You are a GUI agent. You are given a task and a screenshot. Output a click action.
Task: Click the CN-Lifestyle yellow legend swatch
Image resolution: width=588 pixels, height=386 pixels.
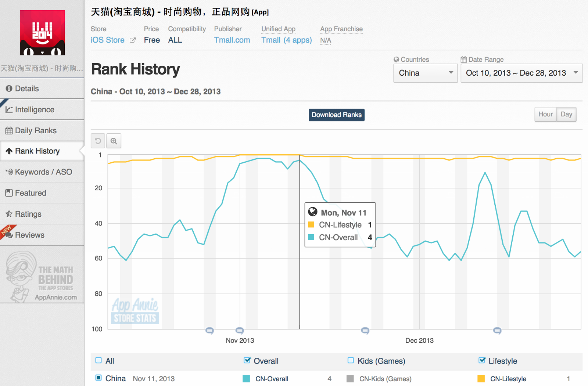481,379
